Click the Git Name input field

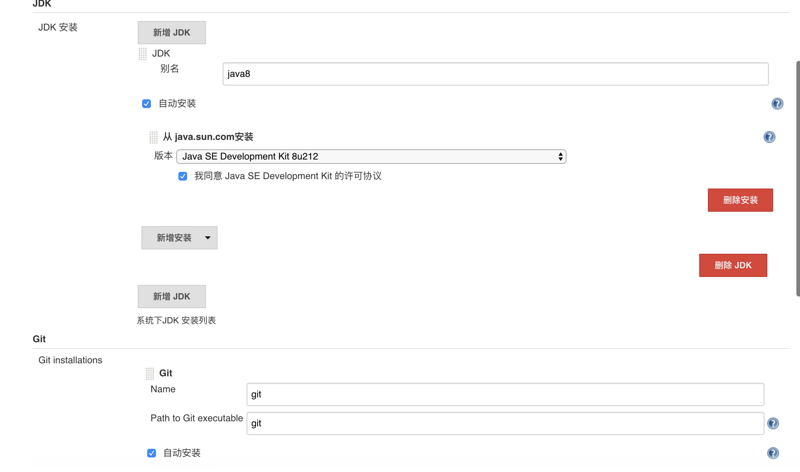point(505,395)
